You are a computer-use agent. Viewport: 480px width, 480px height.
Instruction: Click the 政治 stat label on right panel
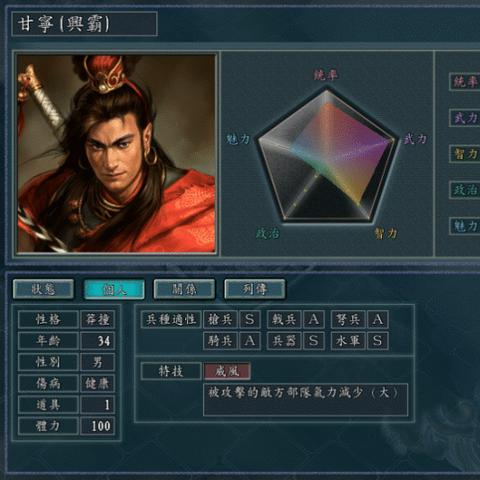coord(465,190)
